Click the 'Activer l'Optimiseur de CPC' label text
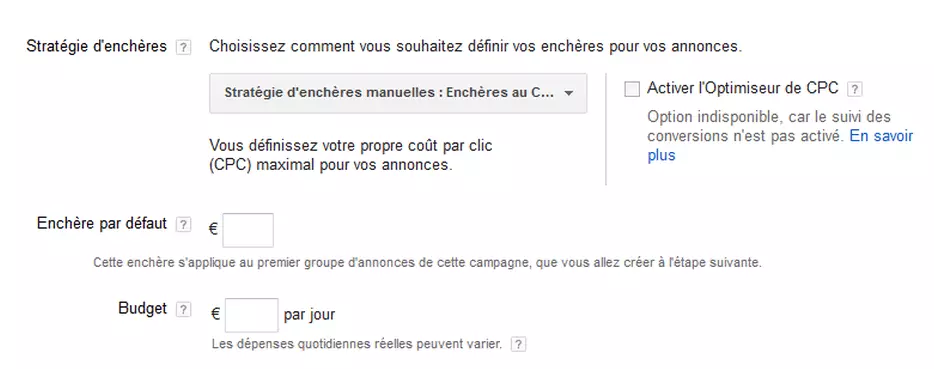This screenshot has width=934, height=369. (x=743, y=89)
